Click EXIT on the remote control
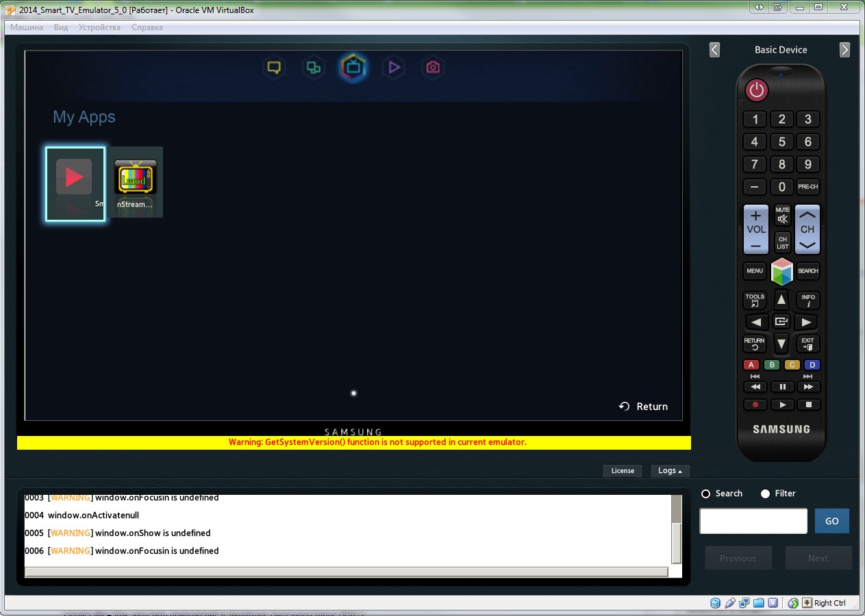Screen dimensions: 865x616 pyautogui.click(x=808, y=343)
